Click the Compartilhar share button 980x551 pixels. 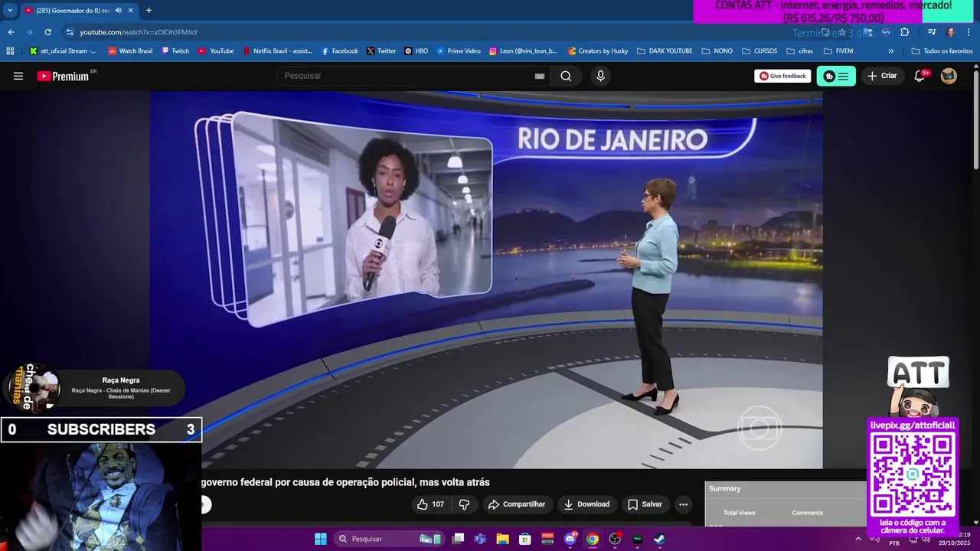517,504
